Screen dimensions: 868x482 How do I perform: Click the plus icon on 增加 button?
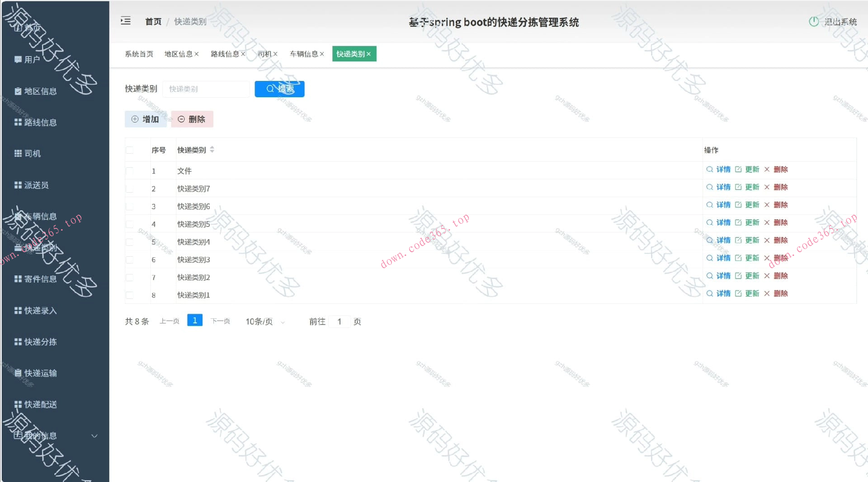coord(134,119)
